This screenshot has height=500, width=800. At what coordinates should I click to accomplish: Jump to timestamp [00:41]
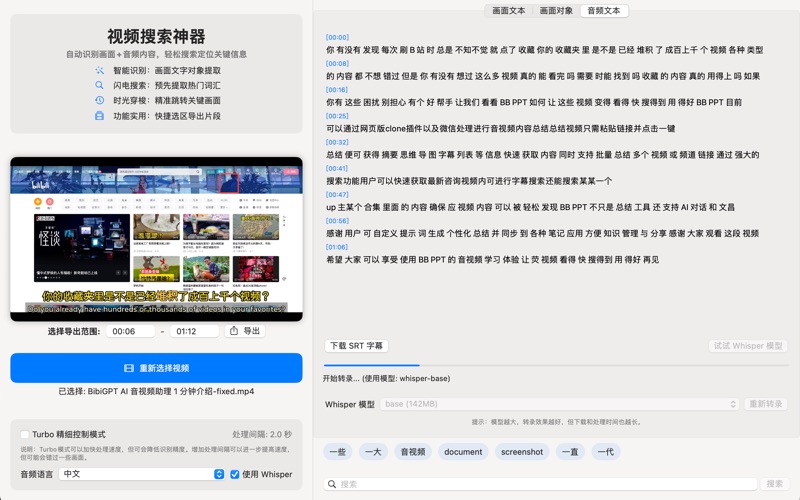(337, 168)
